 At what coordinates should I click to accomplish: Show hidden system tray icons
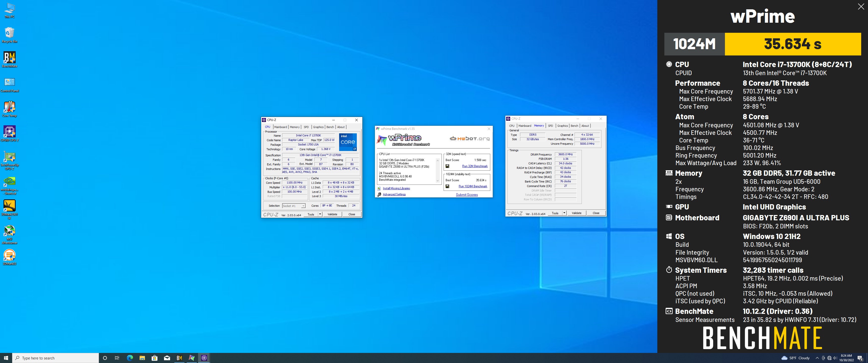pos(817,358)
